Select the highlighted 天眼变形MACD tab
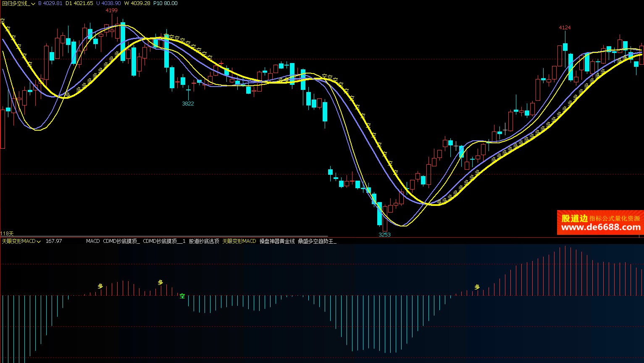The image size is (644, 363). click(x=239, y=241)
